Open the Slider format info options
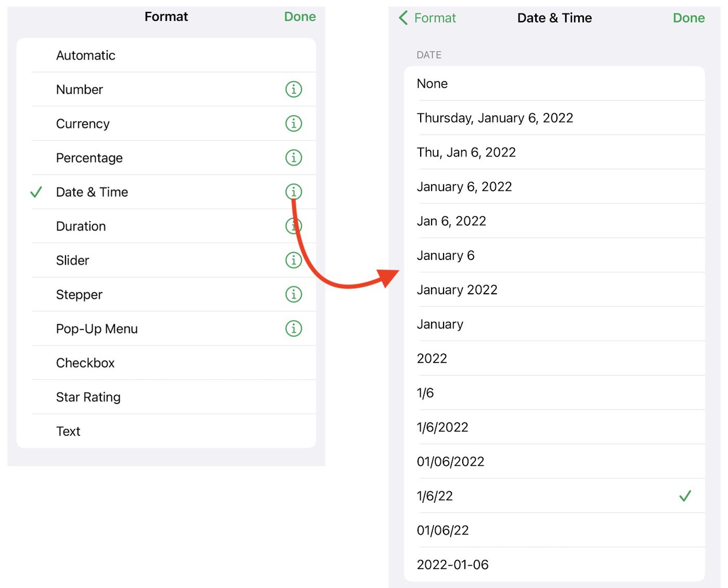Image resolution: width=728 pixels, height=588 pixels. [293, 260]
